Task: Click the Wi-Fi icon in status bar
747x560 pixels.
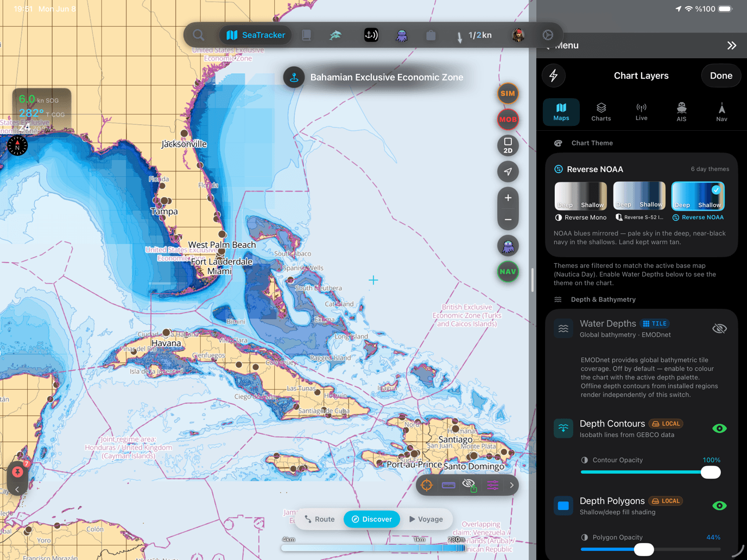Action: (688, 9)
